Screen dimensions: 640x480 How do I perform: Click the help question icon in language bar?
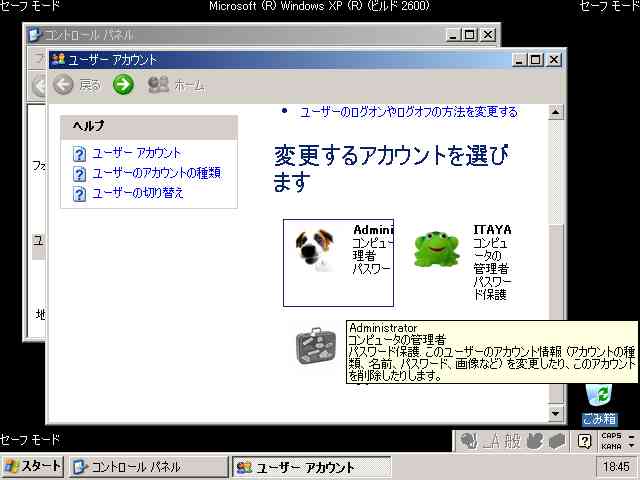(x=584, y=441)
